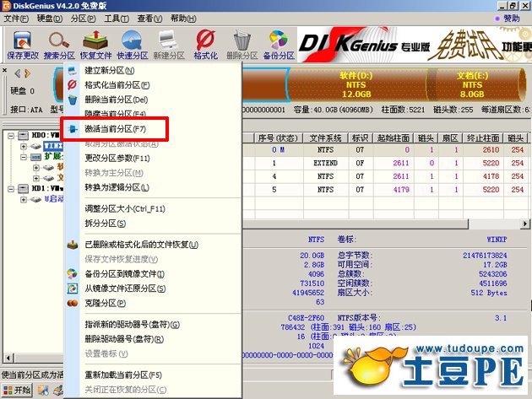Open the 硬盘(D) menu

point(50,19)
